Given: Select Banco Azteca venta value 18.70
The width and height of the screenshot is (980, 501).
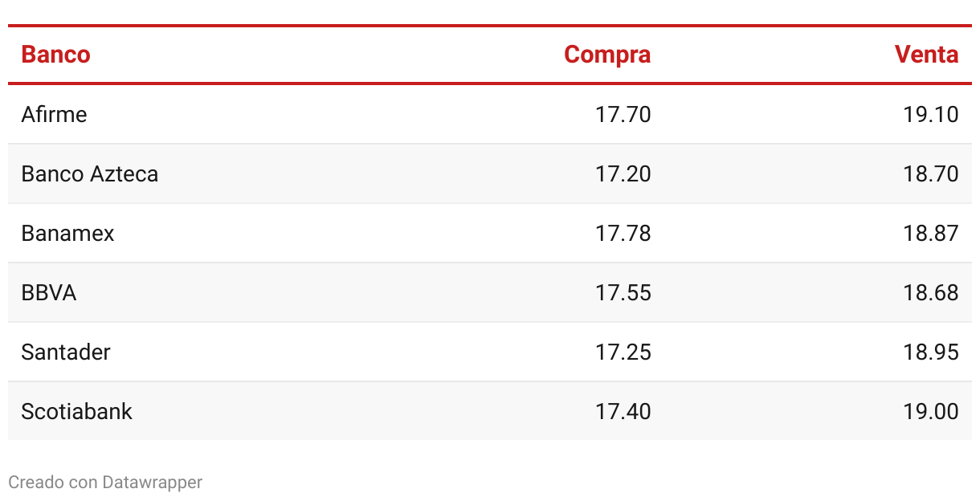Looking at the screenshot, I should (931, 174).
